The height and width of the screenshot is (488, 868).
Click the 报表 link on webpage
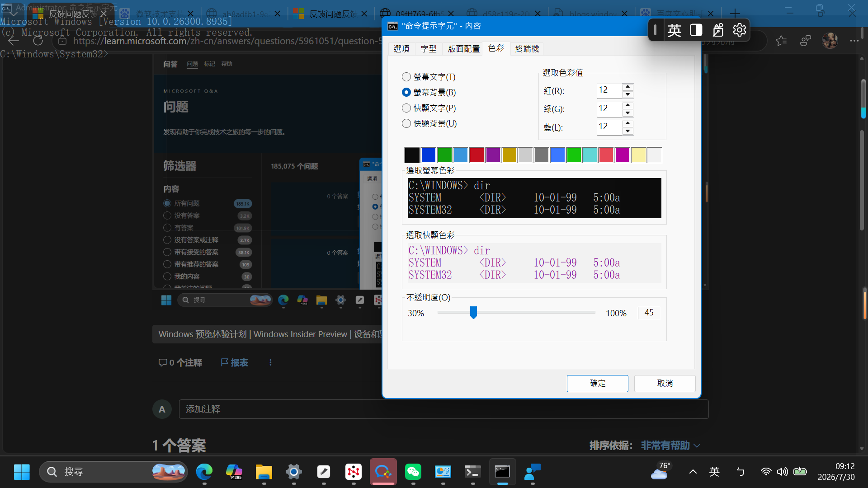(x=234, y=362)
